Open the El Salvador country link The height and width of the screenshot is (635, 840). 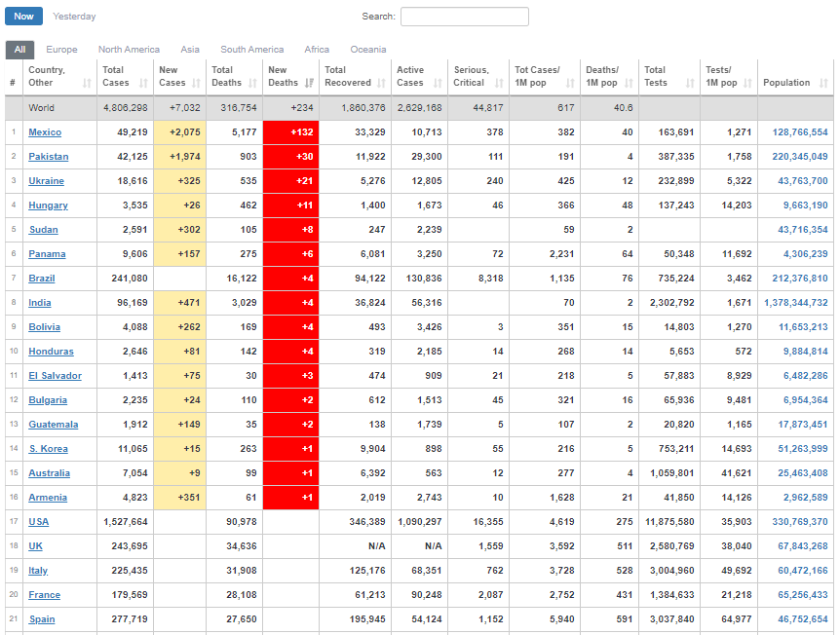[55, 376]
